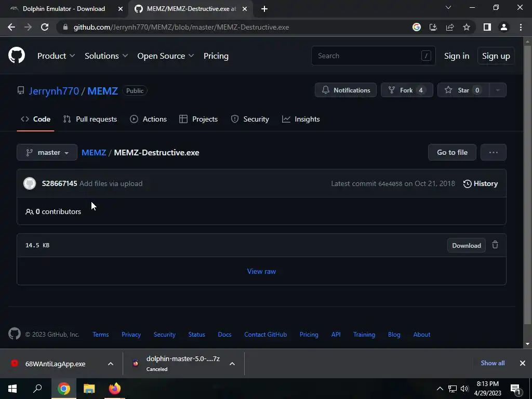Click View raw link
Screen dimensions: 532x399
(x=261, y=271)
